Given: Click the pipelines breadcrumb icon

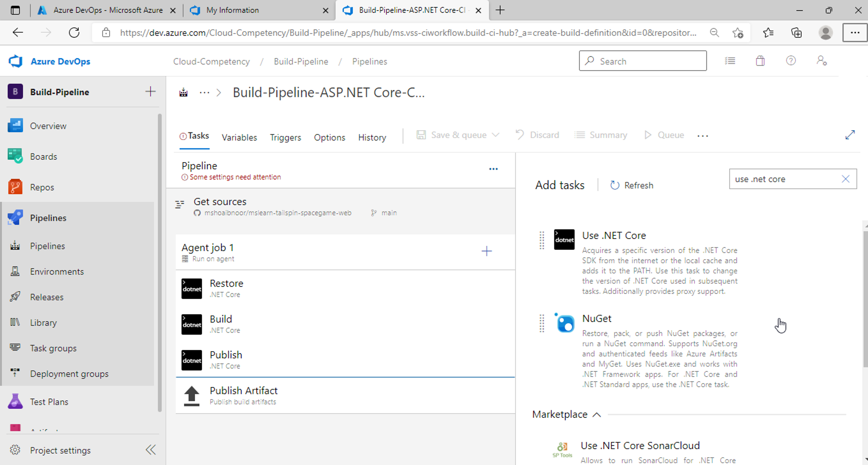Looking at the screenshot, I should click(x=183, y=92).
